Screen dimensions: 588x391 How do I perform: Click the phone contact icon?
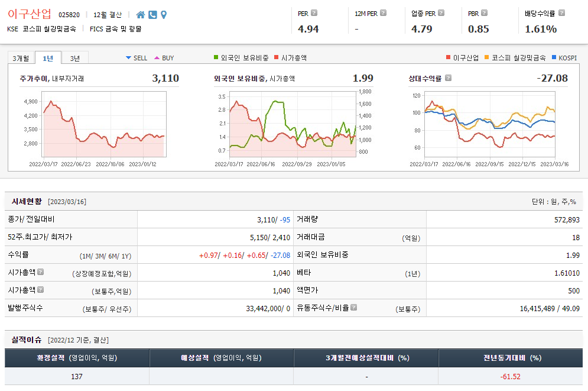point(152,15)
